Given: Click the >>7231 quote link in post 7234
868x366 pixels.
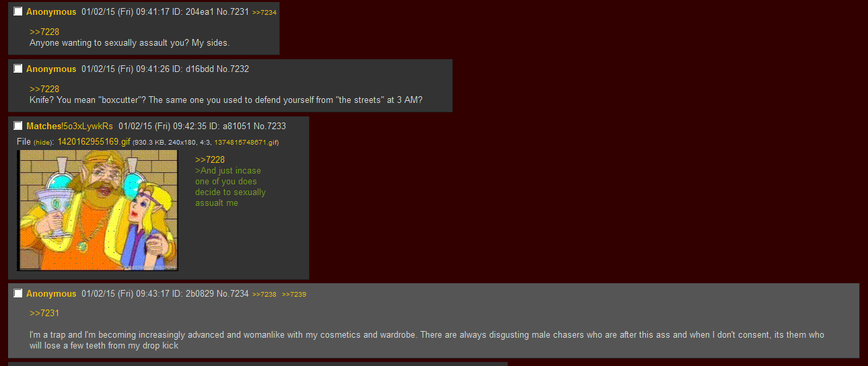Looking at the screenshot, I should (44, 313).
